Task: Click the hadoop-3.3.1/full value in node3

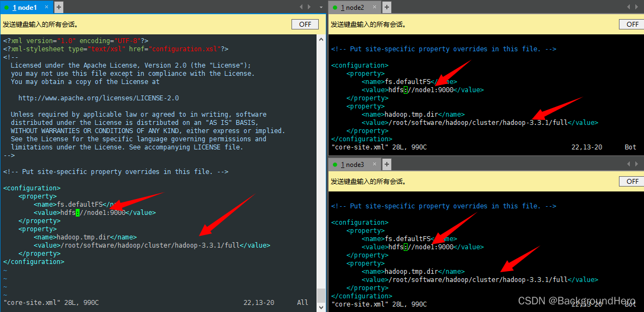Action: (479, 280)
